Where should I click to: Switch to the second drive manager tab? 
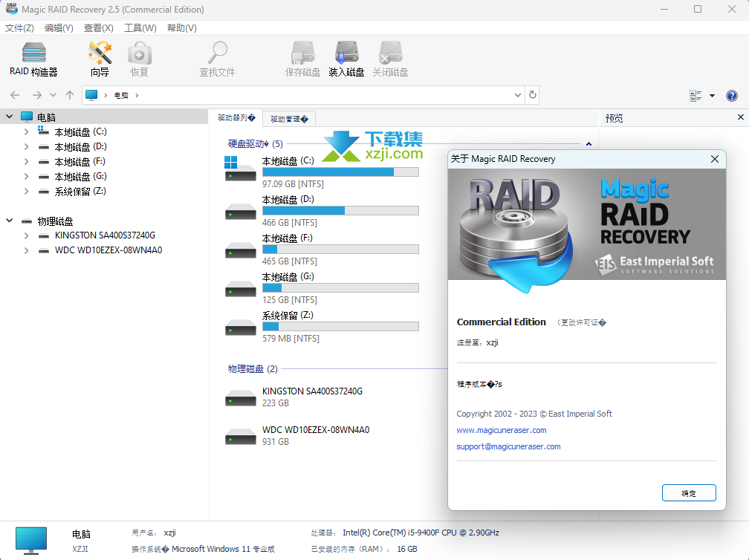coord(289,119)
